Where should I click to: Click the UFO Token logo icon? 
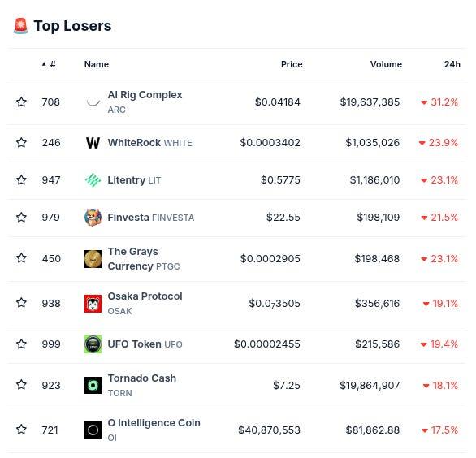pyautogui.click(x=93, y=344)
